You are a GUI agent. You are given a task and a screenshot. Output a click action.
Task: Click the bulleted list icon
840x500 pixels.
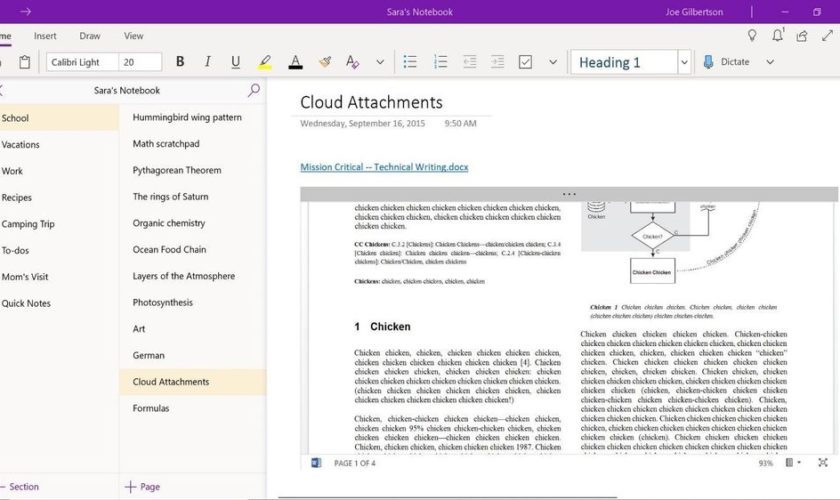click(410, 62)
